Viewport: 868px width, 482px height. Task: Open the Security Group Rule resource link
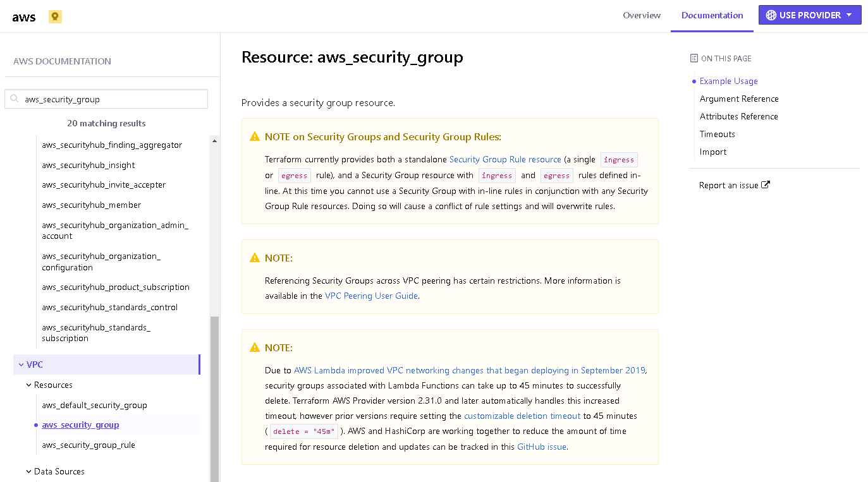pos(505,159)
